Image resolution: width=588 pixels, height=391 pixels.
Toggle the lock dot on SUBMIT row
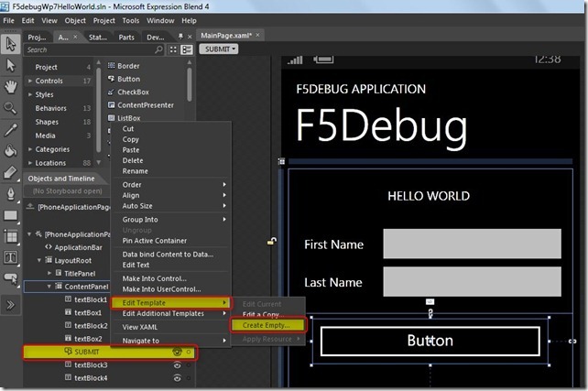pos(188,352)
